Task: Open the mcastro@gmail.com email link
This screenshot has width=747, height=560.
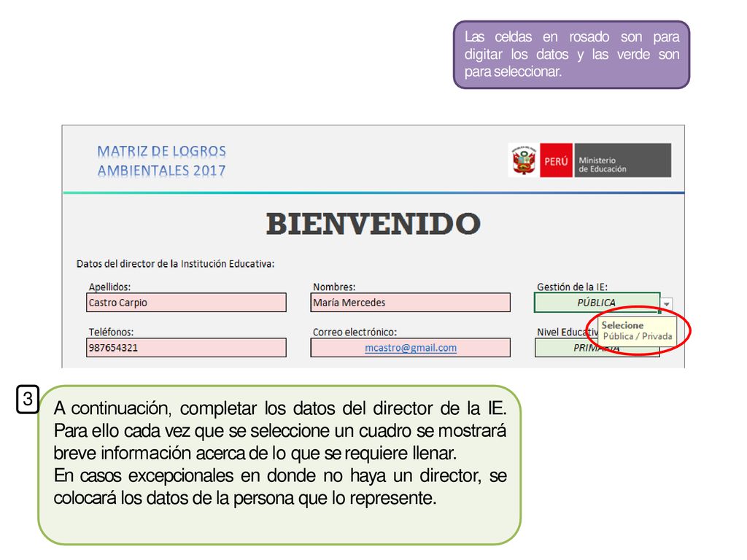Action: coord(411,348)
